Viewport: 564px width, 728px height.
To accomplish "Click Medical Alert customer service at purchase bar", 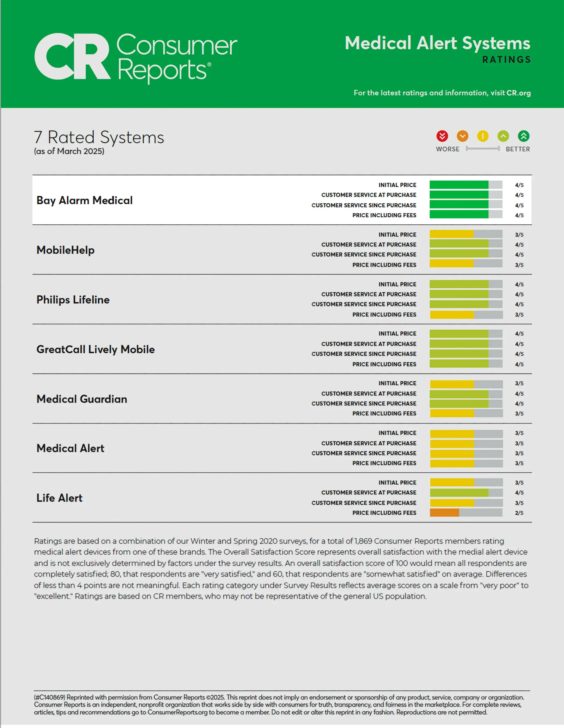I will pyautogui.click(x=466, y=444).
